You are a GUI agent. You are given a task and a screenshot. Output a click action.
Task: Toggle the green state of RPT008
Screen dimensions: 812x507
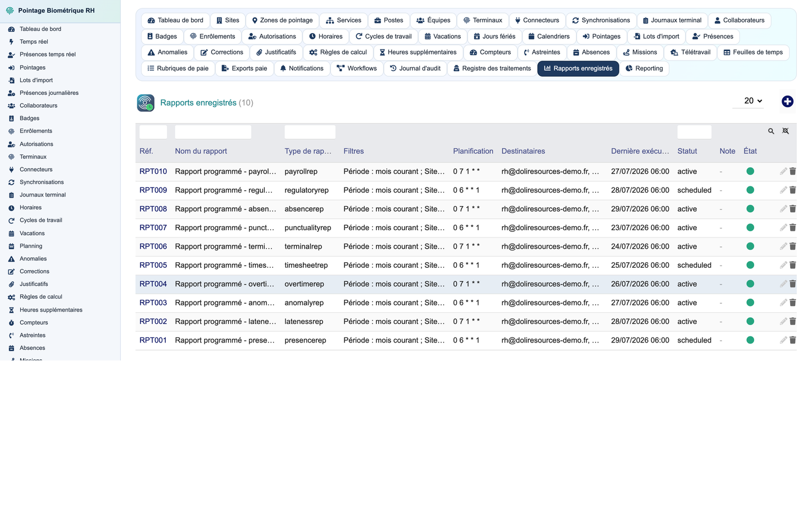(750, 209)
